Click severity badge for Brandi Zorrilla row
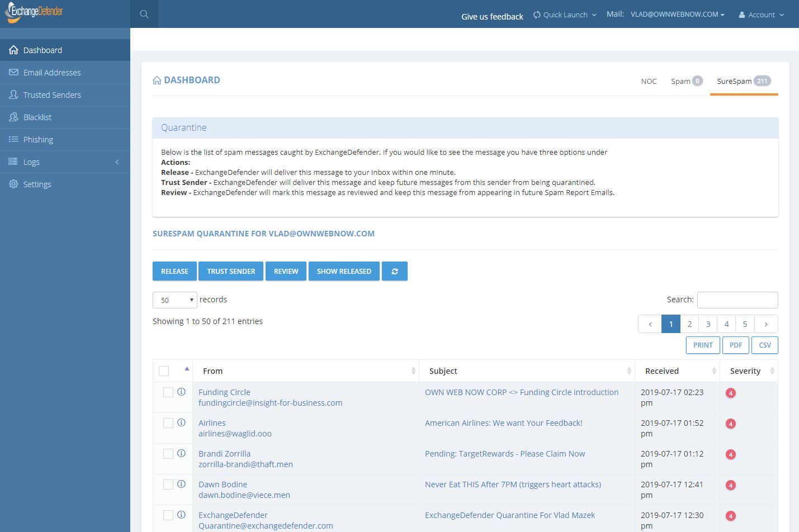This screenshot has width=799, height=532. [x=730, y=454]
